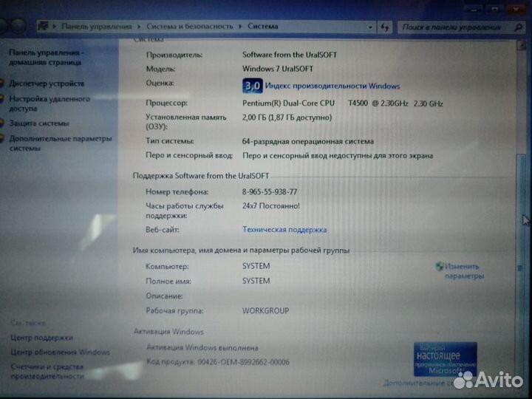Open Защита системы in the sidebar

coord(39,123)
